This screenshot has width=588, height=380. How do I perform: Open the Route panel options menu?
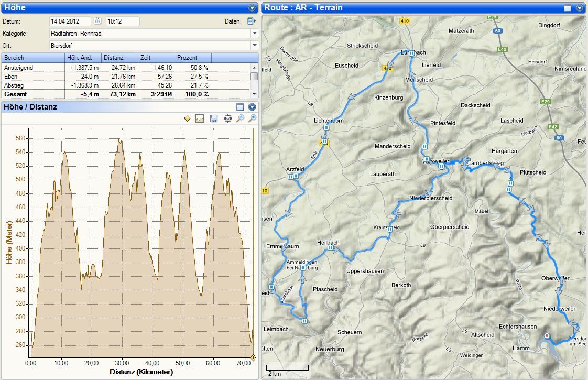click(579, 8)
